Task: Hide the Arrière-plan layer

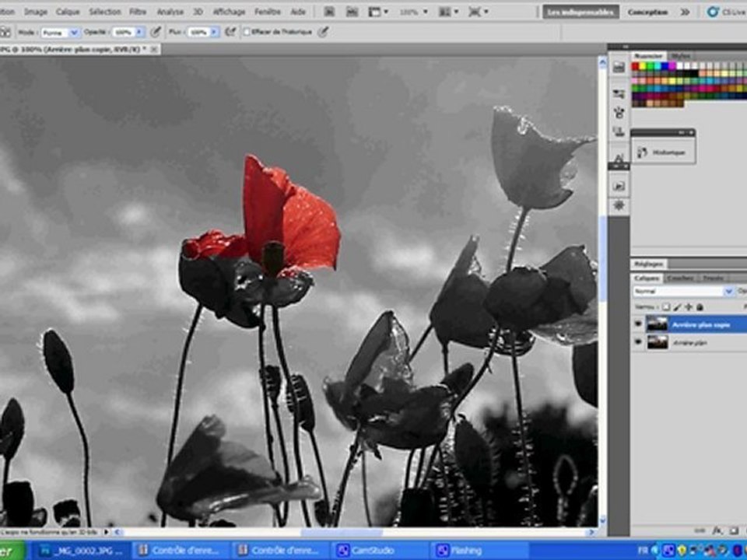Action: tap(638, 342)
